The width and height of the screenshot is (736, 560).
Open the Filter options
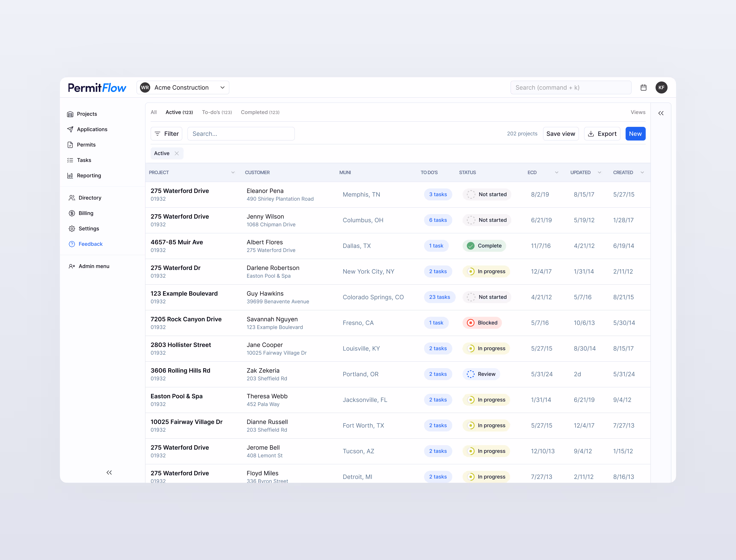coord(166,134)
